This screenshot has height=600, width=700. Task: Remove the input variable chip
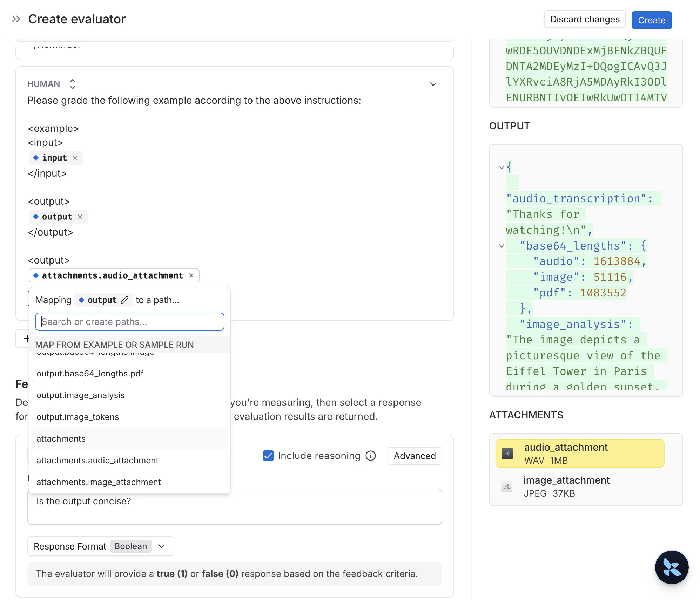pyautogui.click(x=75, y=158)
